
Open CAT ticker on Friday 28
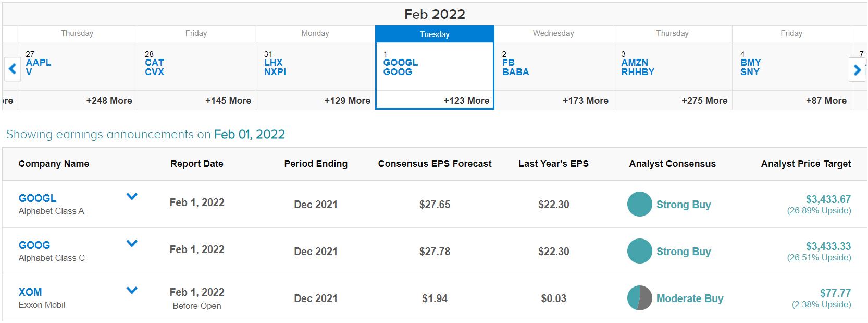coord(154,63)
